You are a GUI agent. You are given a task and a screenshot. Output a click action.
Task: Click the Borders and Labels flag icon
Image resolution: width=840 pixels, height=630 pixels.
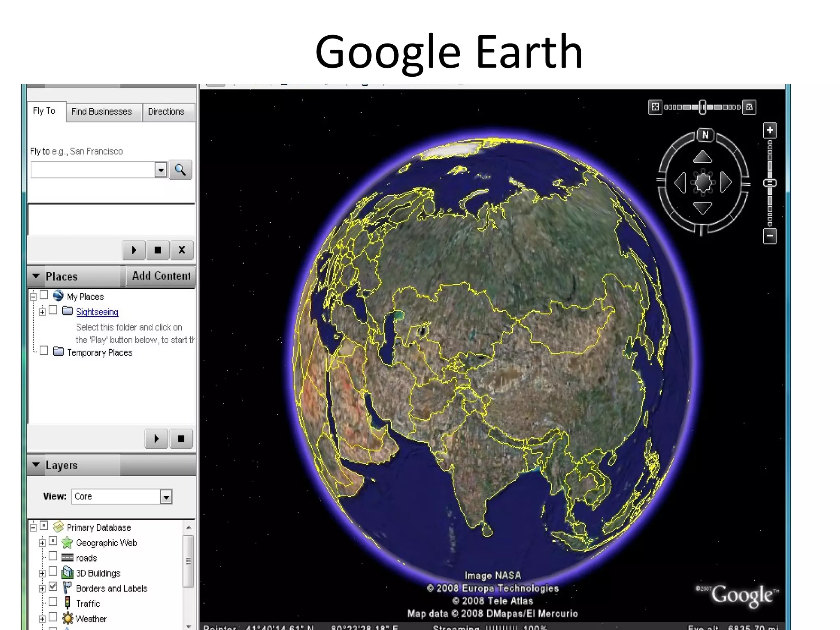(x=67, y=588)
